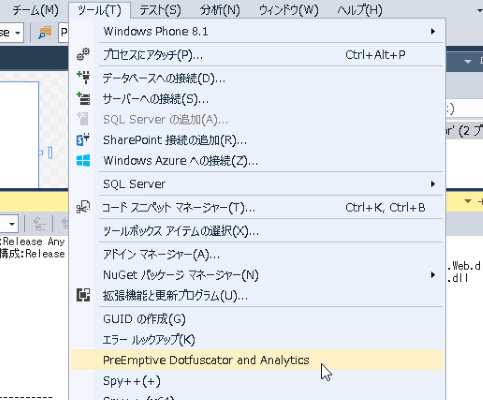
Task: Click the Windows Azure logo icon
Action: pos(83,160)
